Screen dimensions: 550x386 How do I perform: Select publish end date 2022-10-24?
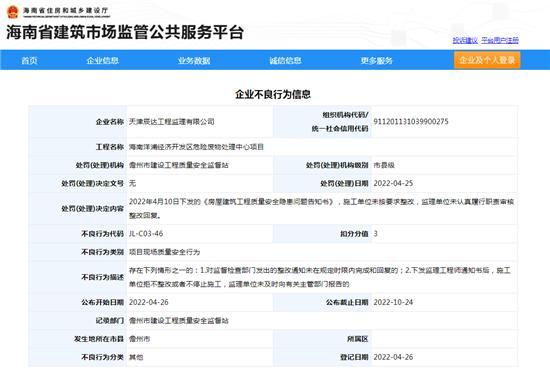(x=393, y=302)
